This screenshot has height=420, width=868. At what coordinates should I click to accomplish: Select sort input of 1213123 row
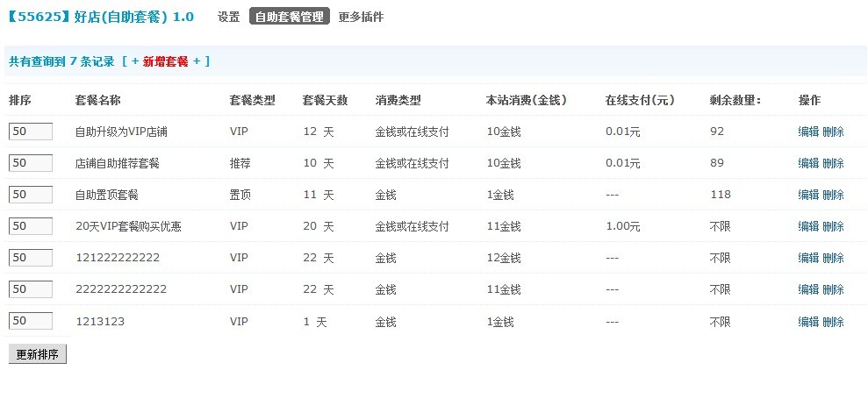(x=31, y=321)
